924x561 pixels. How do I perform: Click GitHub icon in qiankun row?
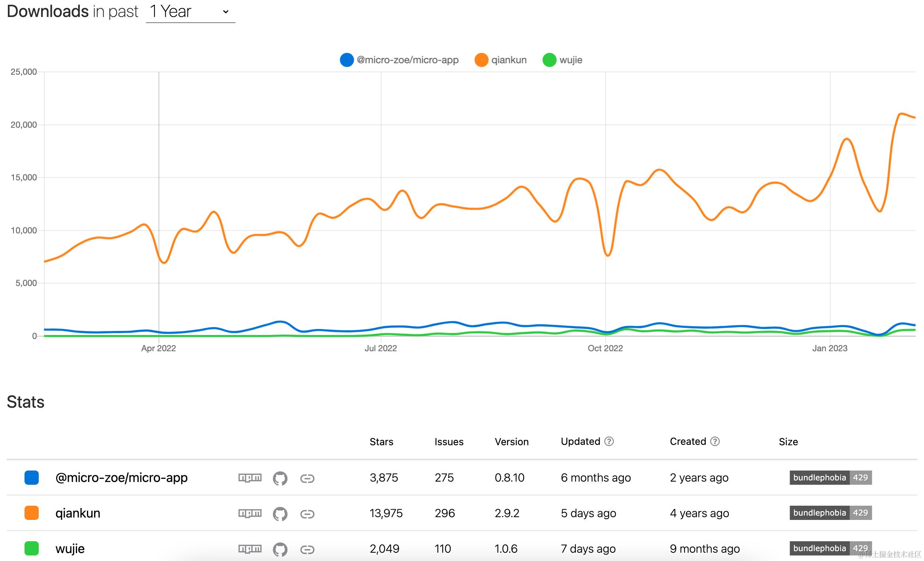click(x=280, y=514)
